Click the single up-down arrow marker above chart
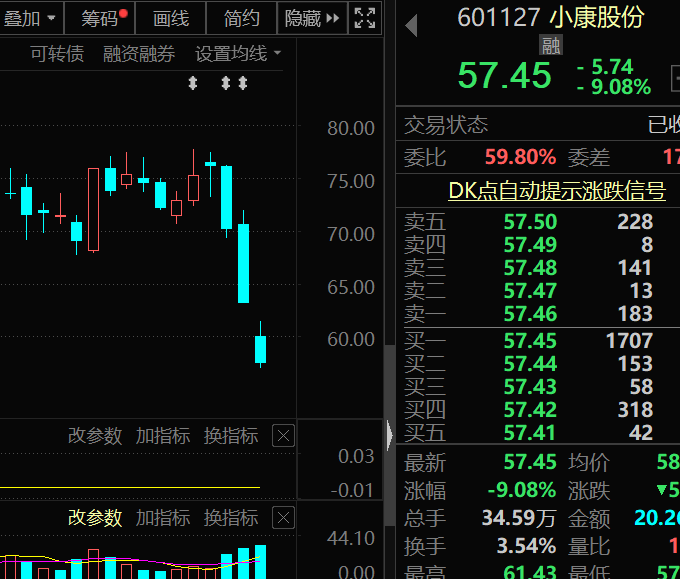Image resolution: width=680 pixels, height=579 pixels. click(193, 83)
